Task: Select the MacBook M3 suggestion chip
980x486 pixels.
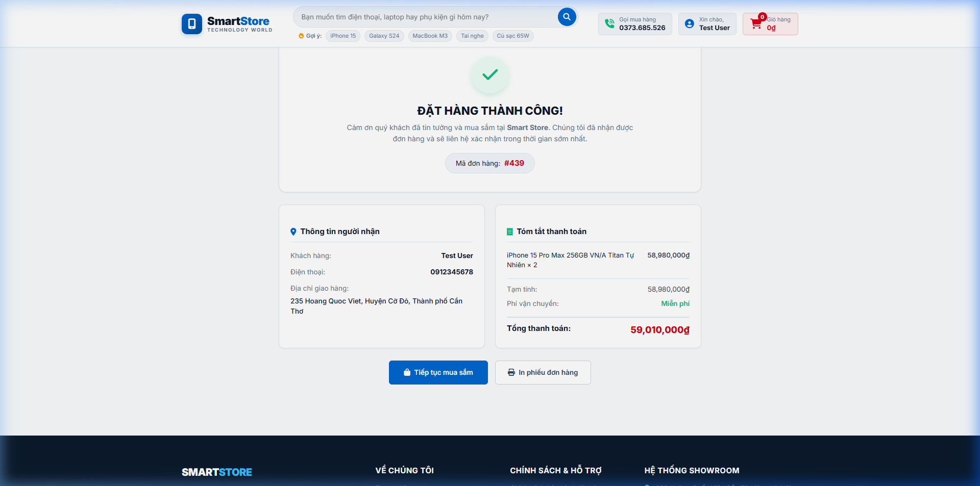Action: (x=430, y=36)
